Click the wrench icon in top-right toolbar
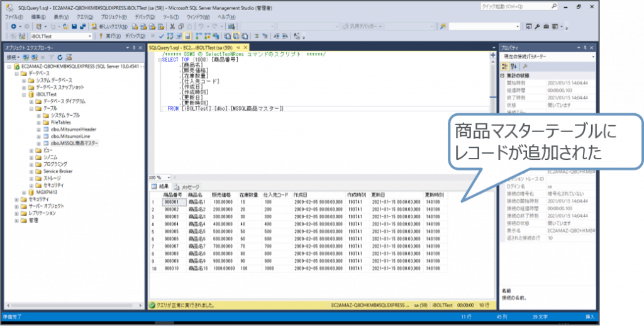Image resolution: width=644 pixels, height=326 pixels. [536, 27]
